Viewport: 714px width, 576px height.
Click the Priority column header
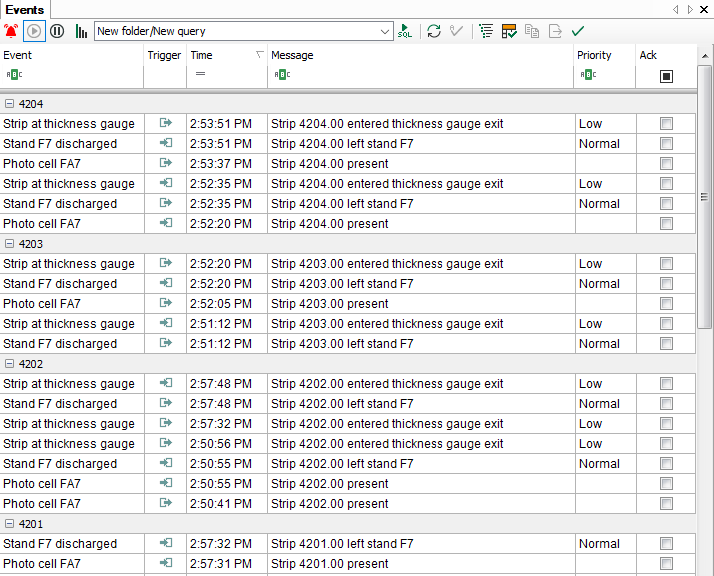coord(603,55)
